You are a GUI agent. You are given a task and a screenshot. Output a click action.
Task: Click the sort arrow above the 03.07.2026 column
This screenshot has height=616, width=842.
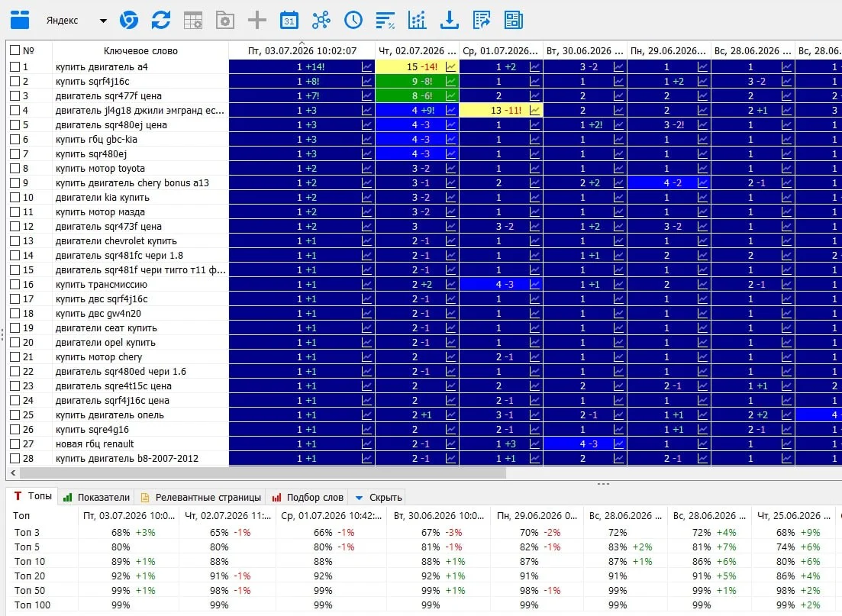302,43
